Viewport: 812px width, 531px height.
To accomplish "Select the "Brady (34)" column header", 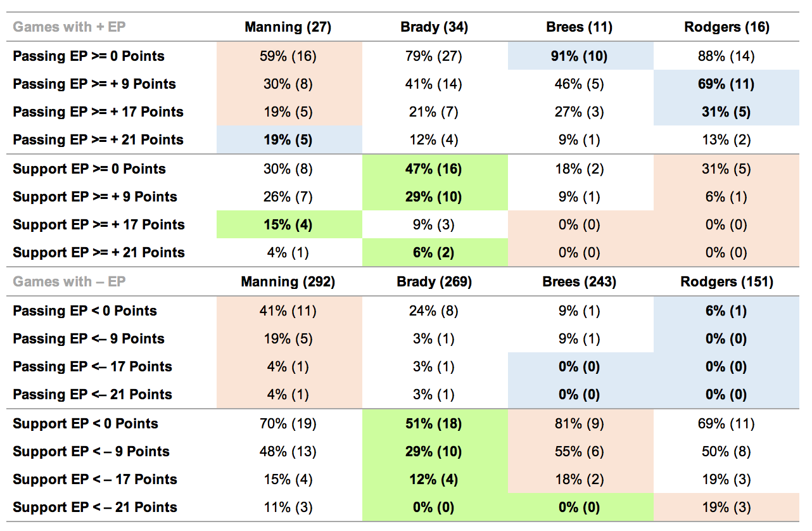I will (434, 27).
